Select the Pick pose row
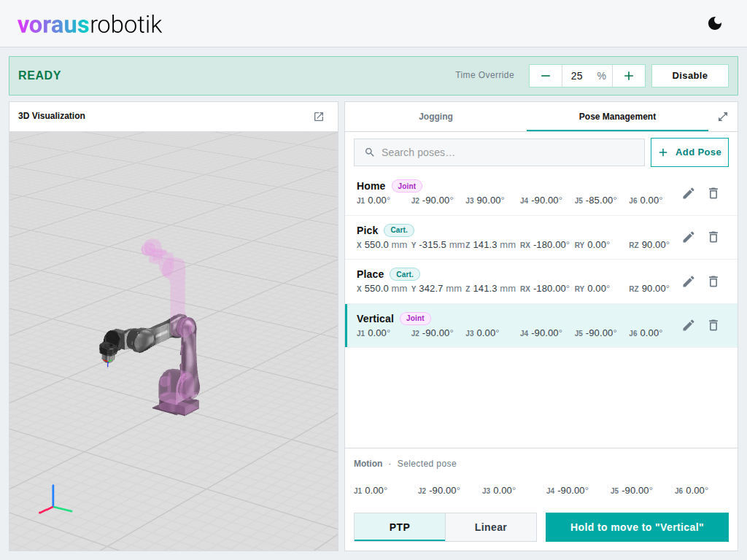The image size is (747, 560). [x=541, y=238]
